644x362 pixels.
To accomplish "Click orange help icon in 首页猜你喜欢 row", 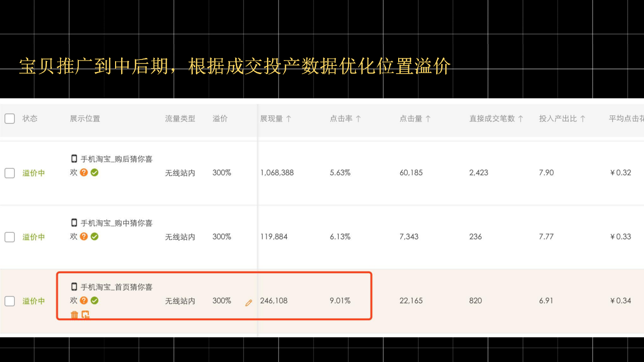I will pos(84,300).
